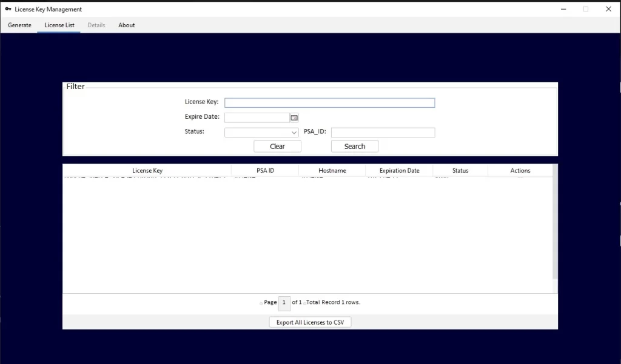Click the PSA_ID filter text box
Image resolution: width=621 pixels, height=364 pixels.
coord(383,133)
